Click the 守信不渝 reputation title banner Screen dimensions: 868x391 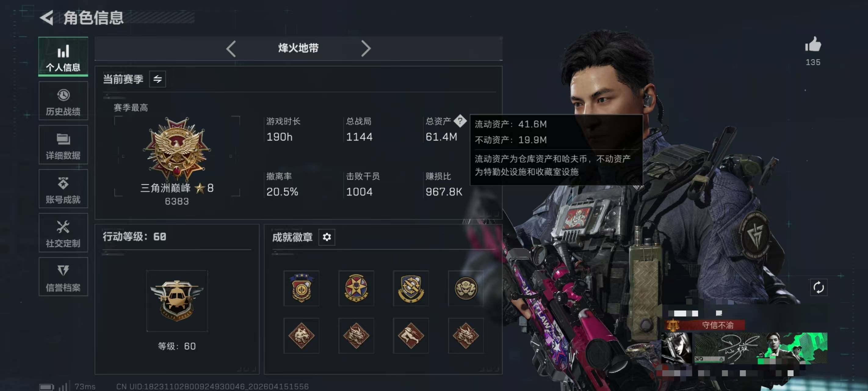tap(706, 325)
